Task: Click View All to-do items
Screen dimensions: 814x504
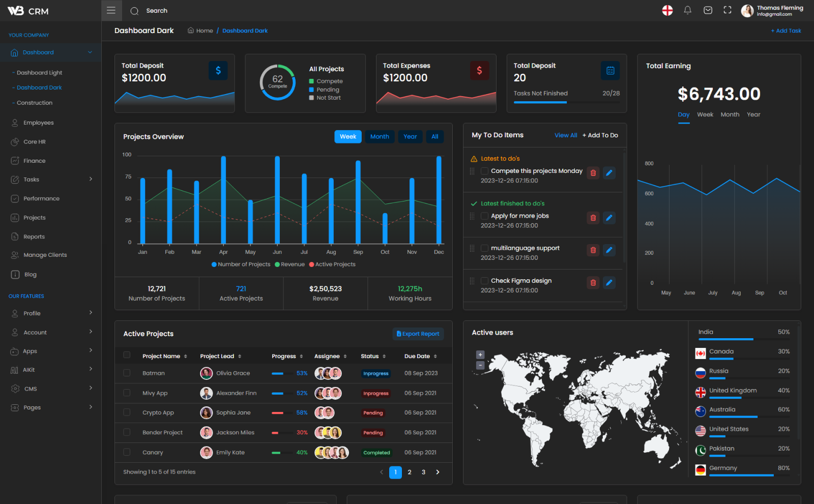Action: tap(566, 135)
